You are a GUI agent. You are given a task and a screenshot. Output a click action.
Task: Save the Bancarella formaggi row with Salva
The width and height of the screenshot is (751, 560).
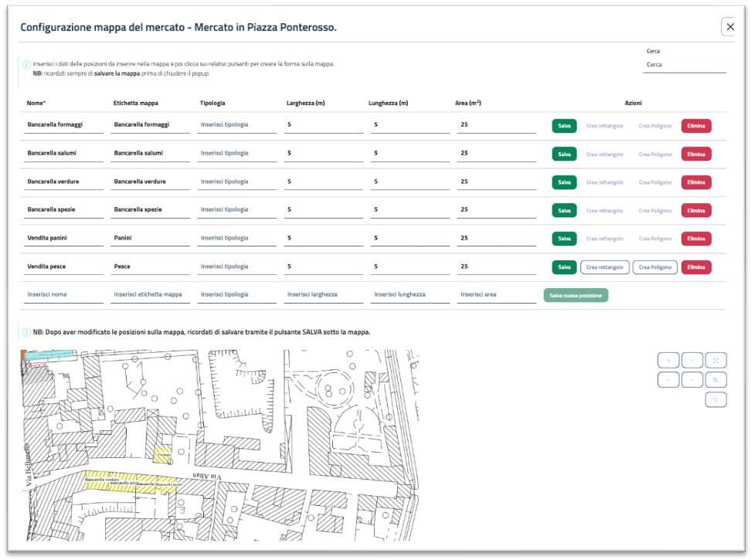coord(563,125)
